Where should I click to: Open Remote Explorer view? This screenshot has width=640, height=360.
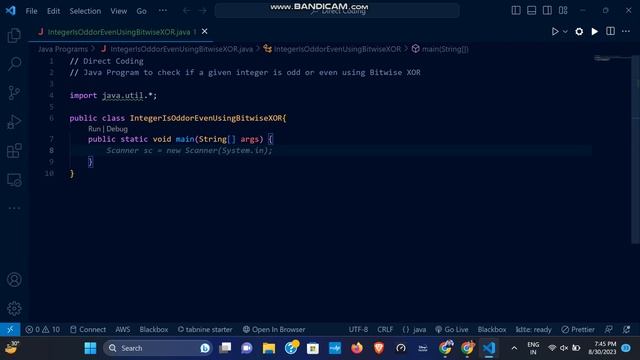(x=14, y=180)
